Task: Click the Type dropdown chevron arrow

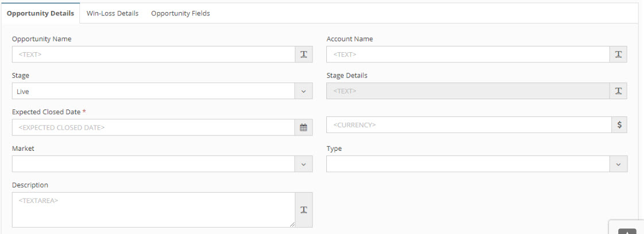Action: (x=619, y=164)
